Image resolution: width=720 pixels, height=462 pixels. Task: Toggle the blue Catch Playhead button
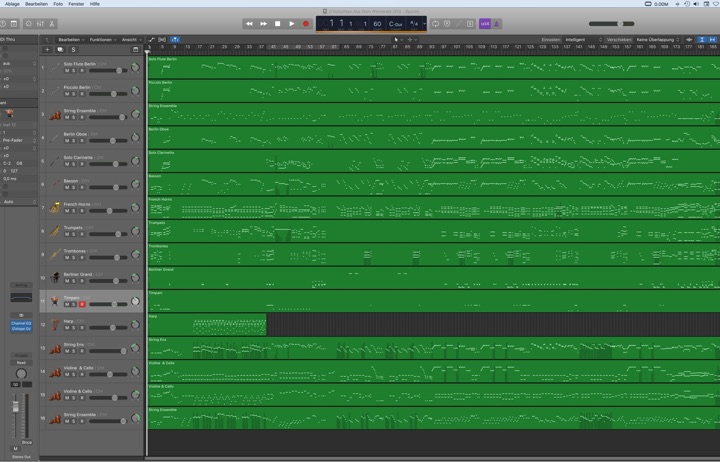[x=175, y=39]
